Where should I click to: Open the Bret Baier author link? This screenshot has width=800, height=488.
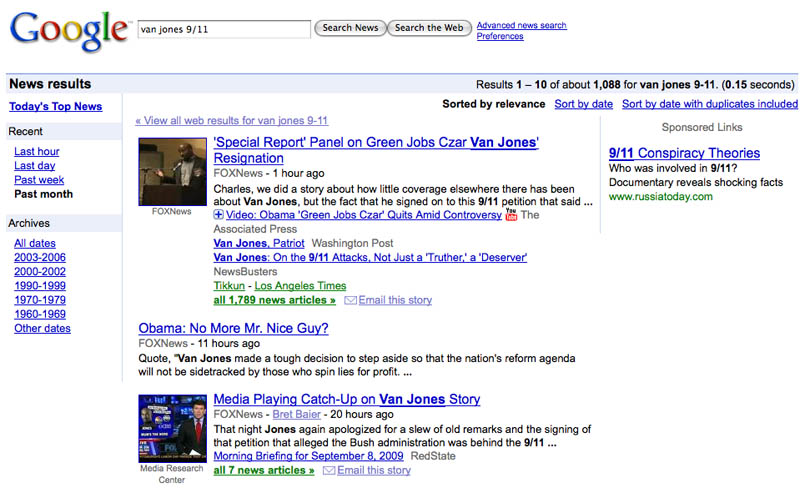point(296,414)
